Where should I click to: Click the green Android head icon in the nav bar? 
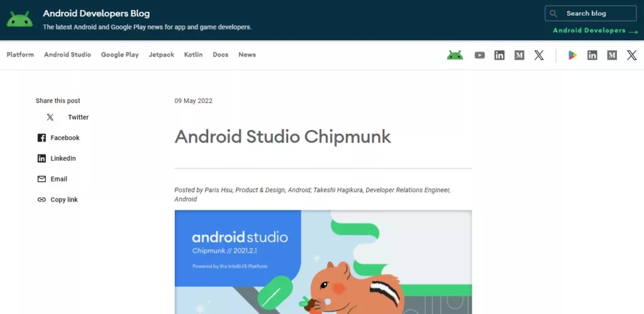(455, 55)
